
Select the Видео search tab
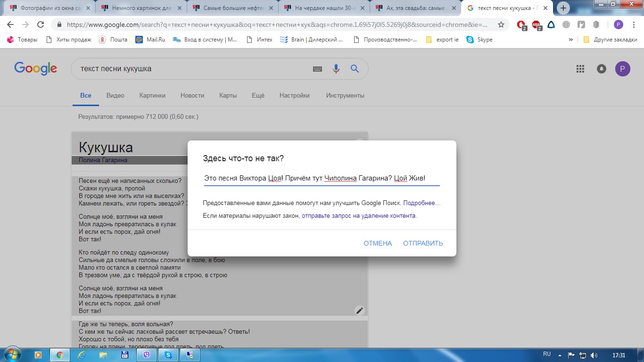116,95
